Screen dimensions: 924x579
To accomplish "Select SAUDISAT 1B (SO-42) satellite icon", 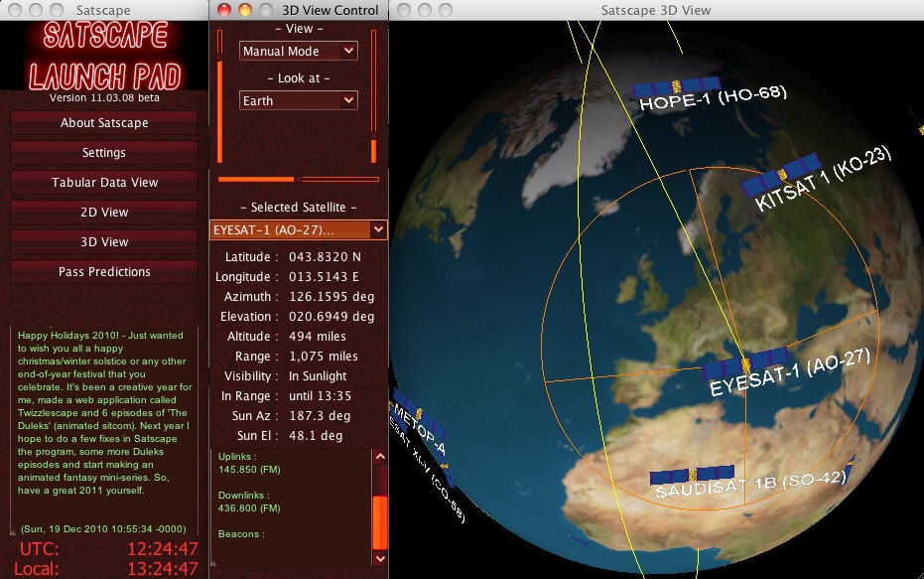I will 693,475.
